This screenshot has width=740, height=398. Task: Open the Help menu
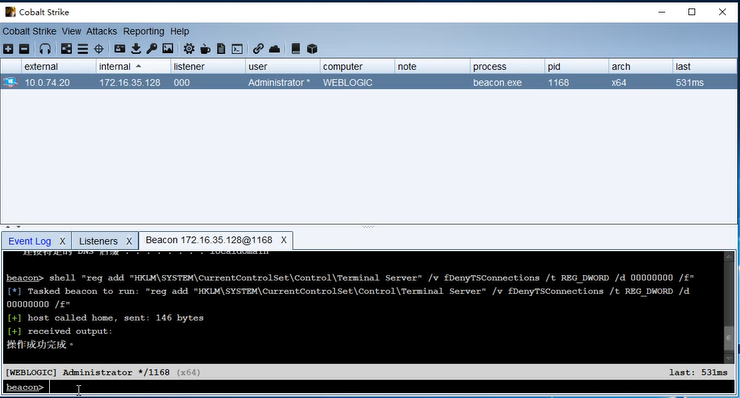tap(179, 31)
